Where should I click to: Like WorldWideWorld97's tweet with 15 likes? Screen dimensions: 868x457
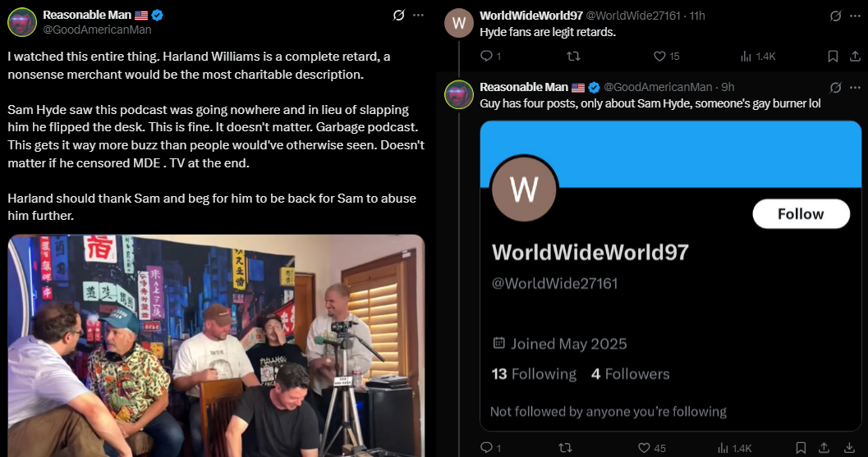click(667, 56)
